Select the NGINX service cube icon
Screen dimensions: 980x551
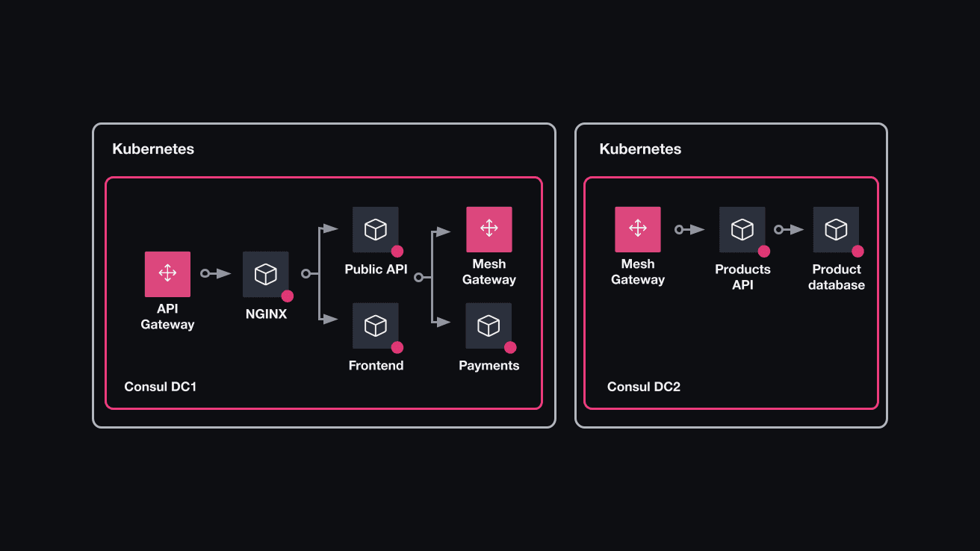click(265, 274)
